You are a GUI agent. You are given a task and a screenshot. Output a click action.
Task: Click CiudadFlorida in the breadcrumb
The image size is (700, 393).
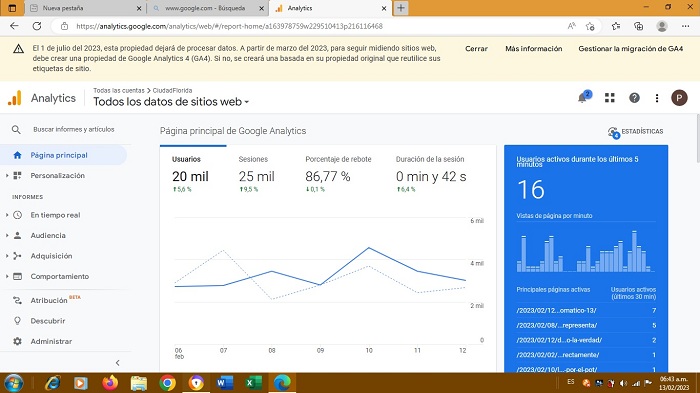point(172,90)
